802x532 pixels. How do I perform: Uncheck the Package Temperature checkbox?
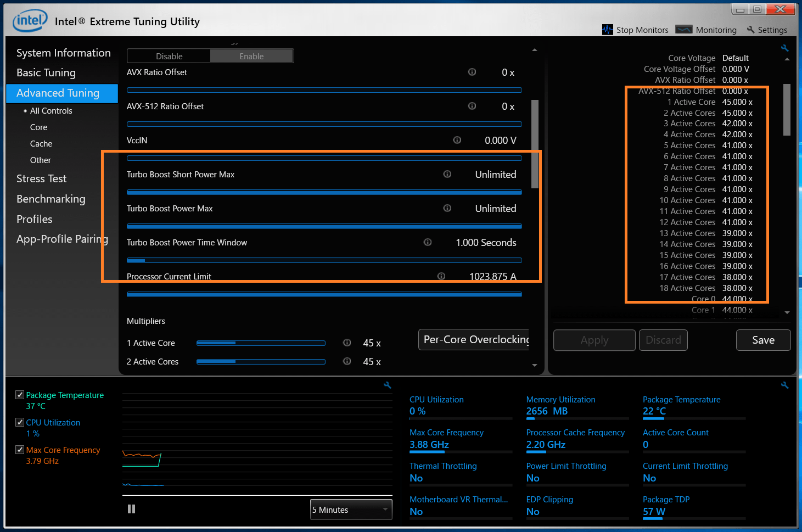coord(20,395)
